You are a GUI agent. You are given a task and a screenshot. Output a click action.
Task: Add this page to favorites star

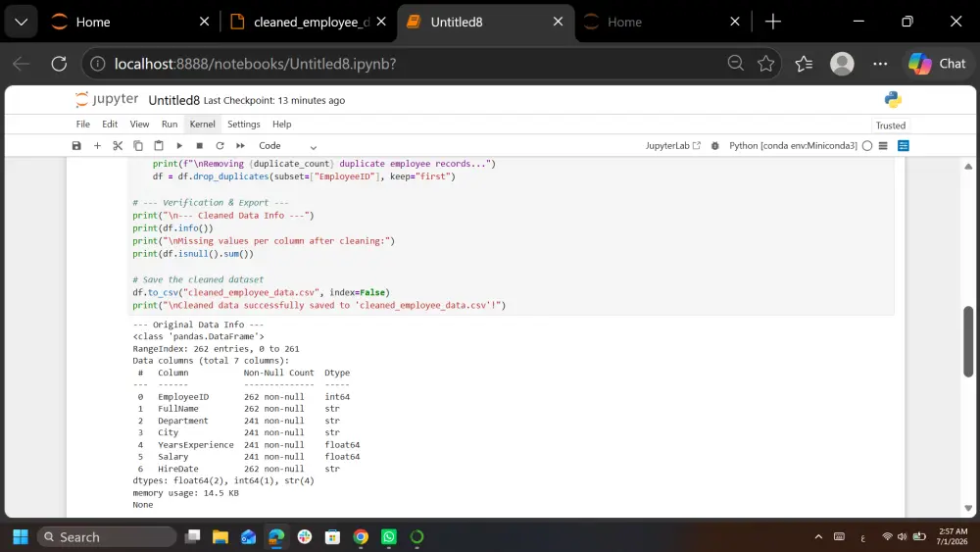[x=765, y=63]
